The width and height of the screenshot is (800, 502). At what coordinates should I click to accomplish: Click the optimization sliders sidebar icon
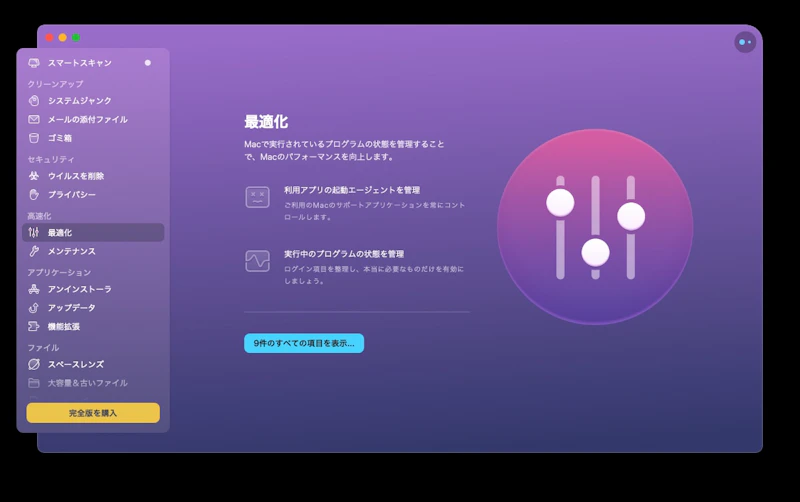tap(34, 233)
